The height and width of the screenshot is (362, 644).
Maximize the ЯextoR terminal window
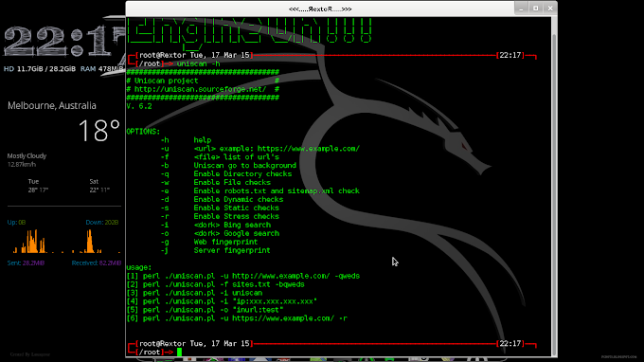[x=536, y=9]
